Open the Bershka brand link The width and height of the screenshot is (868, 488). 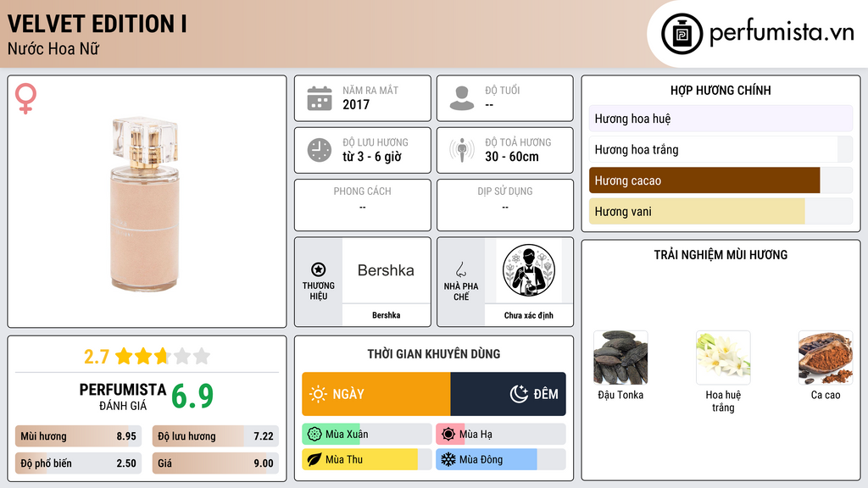(386, 315)
